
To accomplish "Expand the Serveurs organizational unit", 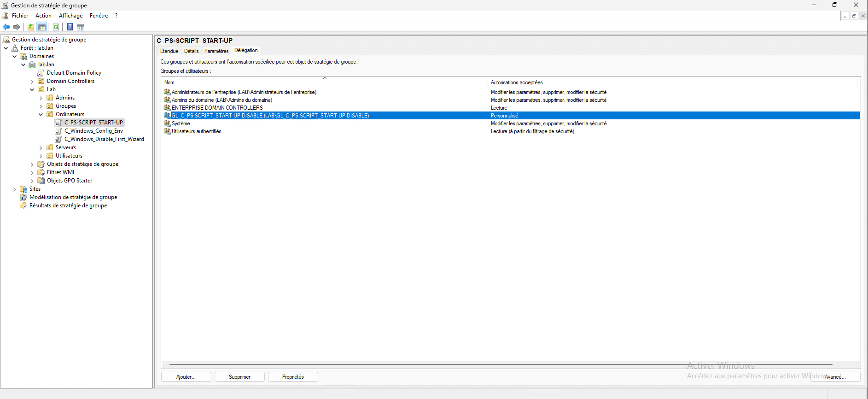I will (41, 148).
